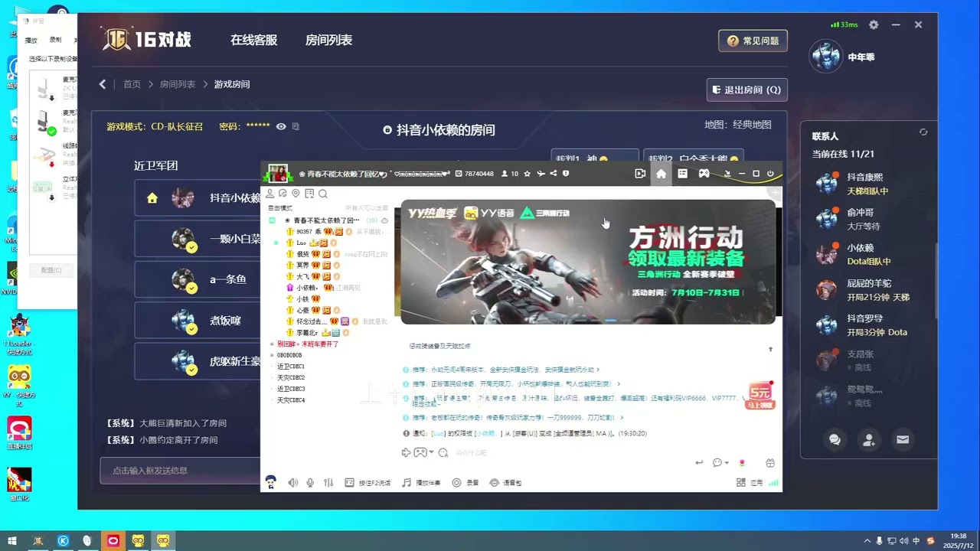Open the mail envelope icon in contacts
Viewport: 980px width, 551px height.
click(x=903, y=439)
